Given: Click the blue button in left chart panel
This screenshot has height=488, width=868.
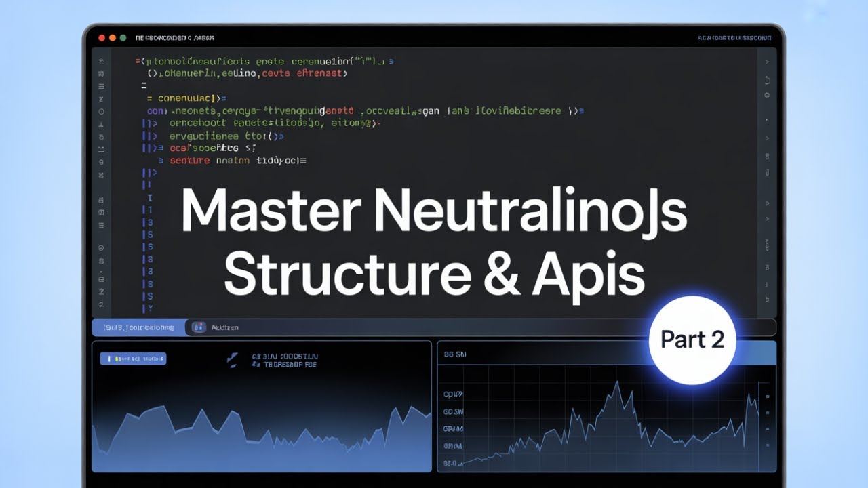Looking at the screenshot, I should click(x=133, y=359).
